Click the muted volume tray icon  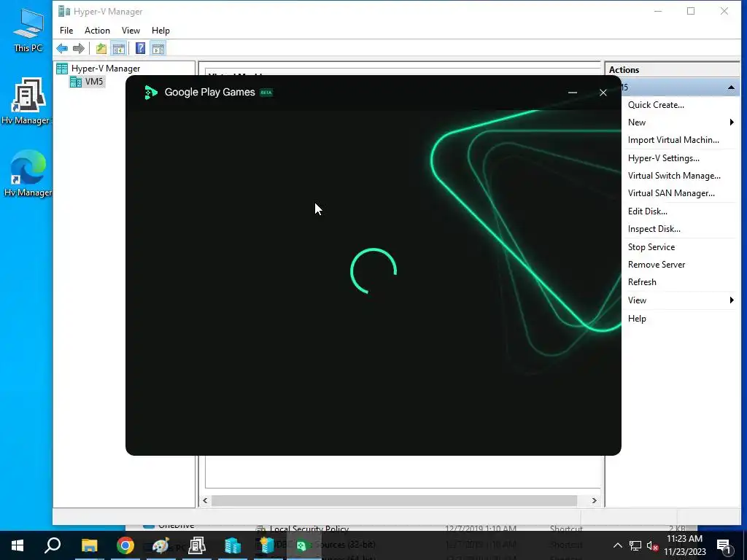click(x=652, y=545)
